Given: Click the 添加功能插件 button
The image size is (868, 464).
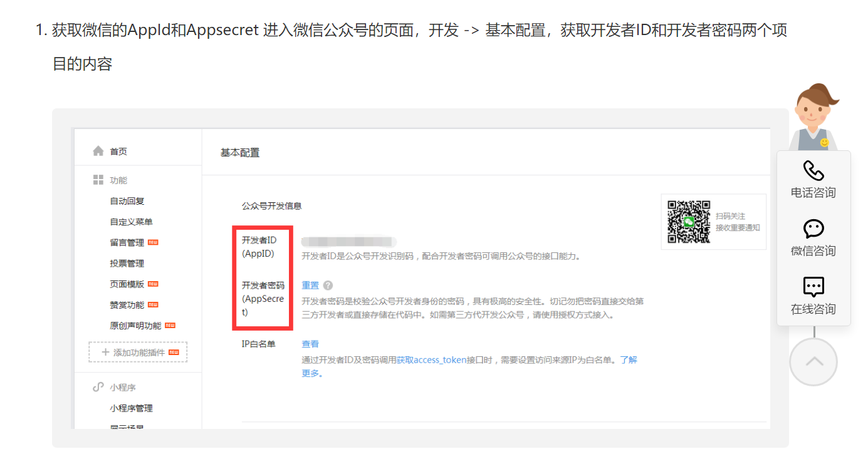Looking at the screenshot, I should 138,353.
